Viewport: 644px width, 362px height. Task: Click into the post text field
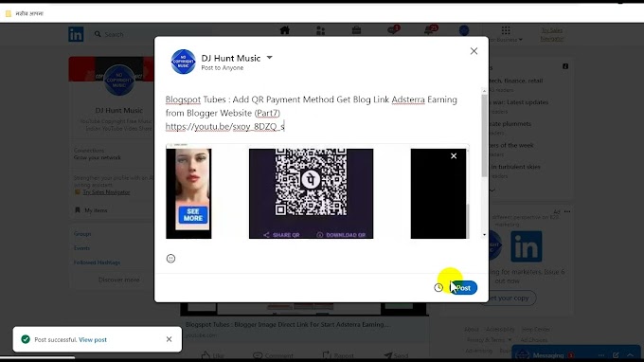pyautogui.click(x=317, y=113)
